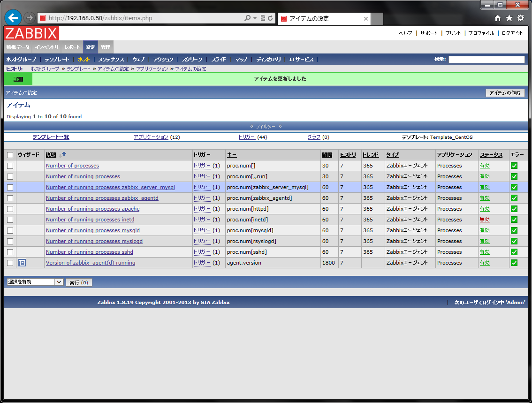Refresh the page using the reload icon
This screenshot has height=403, width=532.
click(x=270, y=18)
